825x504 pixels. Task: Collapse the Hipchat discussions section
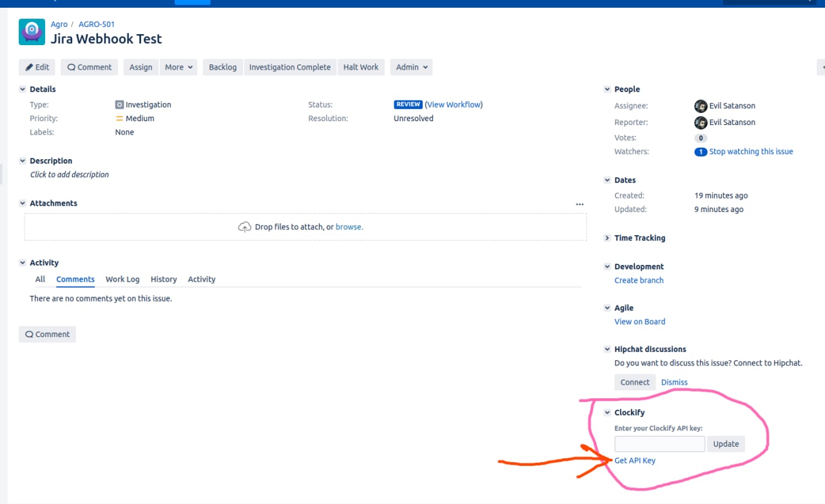[x=607, y=349]
